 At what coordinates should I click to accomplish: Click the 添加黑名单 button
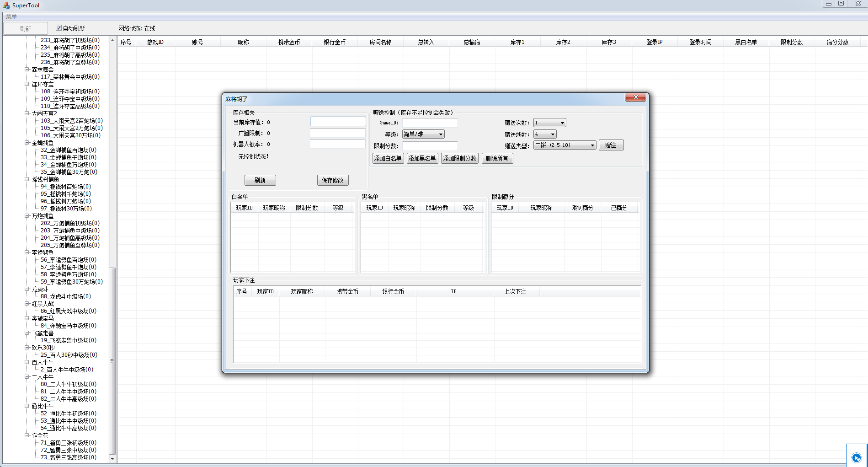tap(422, 158)
